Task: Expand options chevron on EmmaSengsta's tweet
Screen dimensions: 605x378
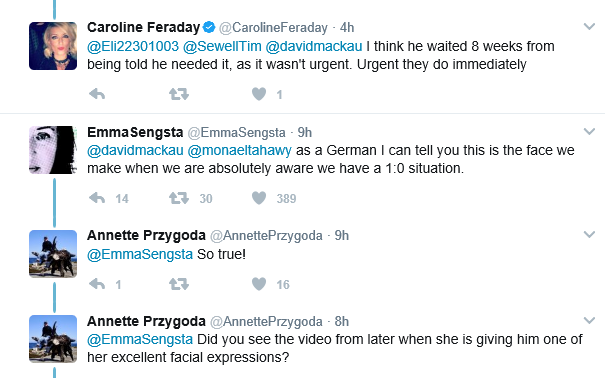Action: [589, 132]
